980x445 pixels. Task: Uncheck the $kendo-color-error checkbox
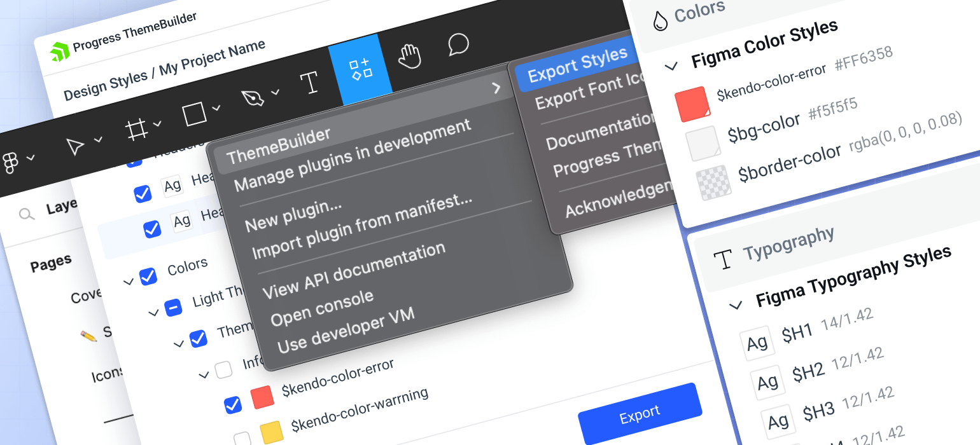233,404
